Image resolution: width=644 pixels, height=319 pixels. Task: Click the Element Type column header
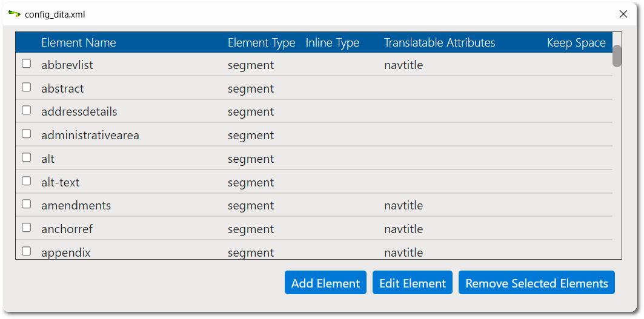[x=262, y=43]
